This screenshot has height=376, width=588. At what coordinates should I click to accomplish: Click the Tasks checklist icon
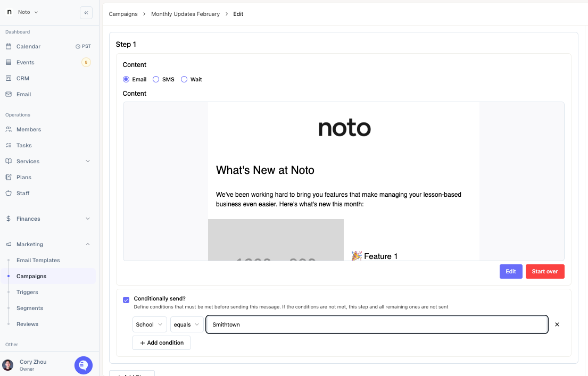click(x=9, y=145)
